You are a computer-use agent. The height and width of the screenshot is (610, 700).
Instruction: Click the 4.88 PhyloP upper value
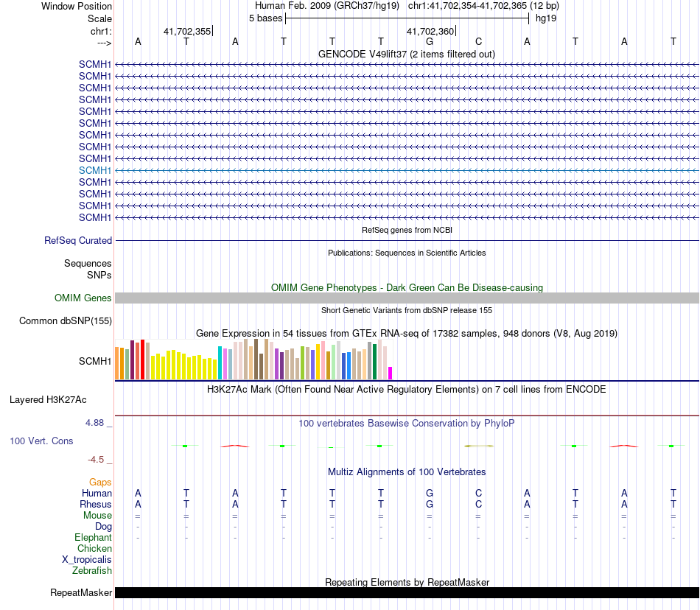[94, 423]
